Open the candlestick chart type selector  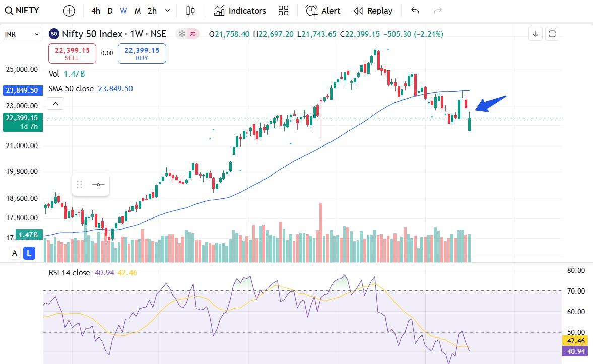(x=190, y=11)
